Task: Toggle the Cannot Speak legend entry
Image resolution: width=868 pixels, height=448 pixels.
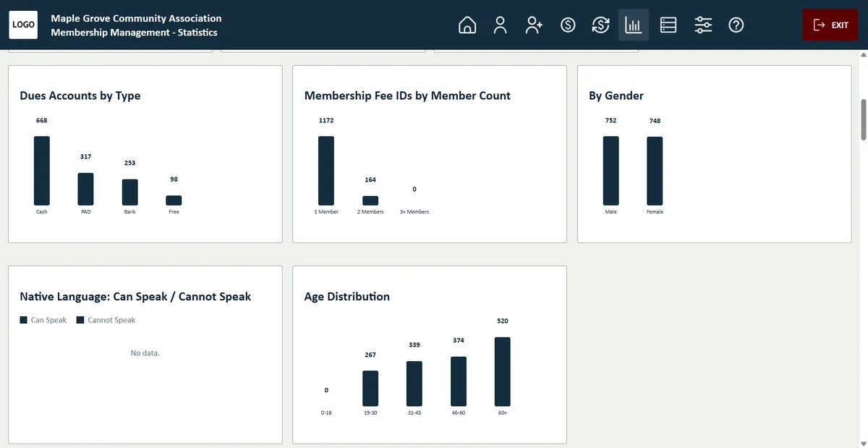Action: [x=106, y=320]
